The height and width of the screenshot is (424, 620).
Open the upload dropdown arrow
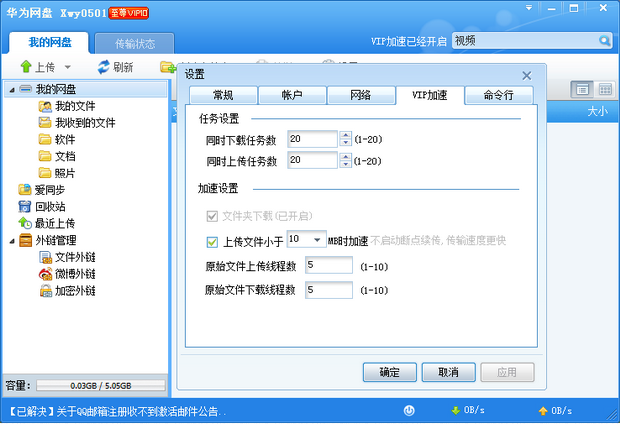68,67
